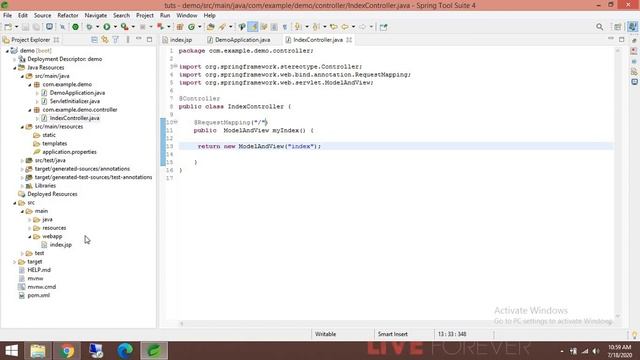Image resolution: width=640 pixels, height=360 pixels.
Task: Click the green Relaunch circle icon
Action: point(76,27)
